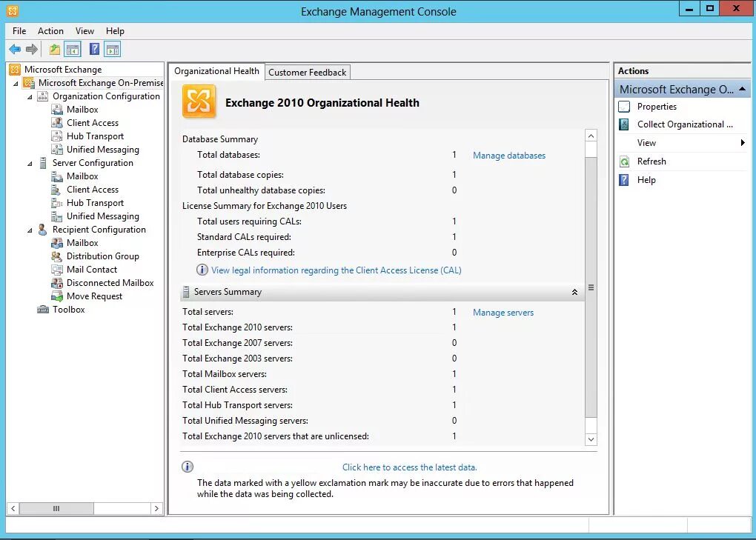Open the File menu
The image size is (756, 540).
point(19,31)
